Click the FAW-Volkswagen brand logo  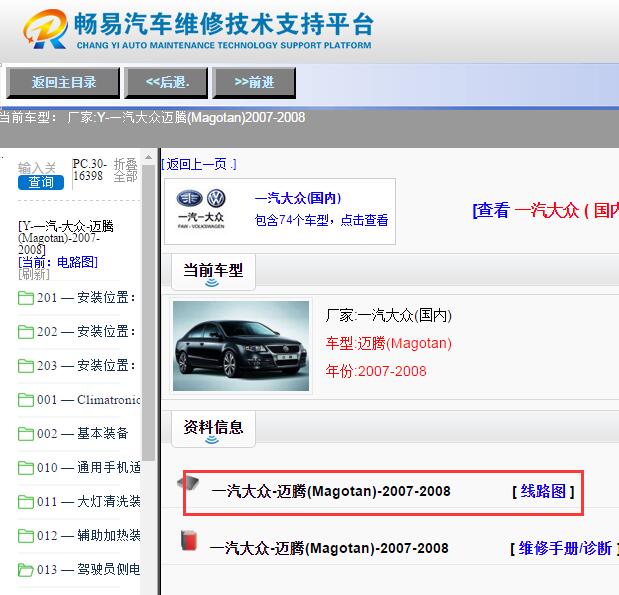(201, 209)
